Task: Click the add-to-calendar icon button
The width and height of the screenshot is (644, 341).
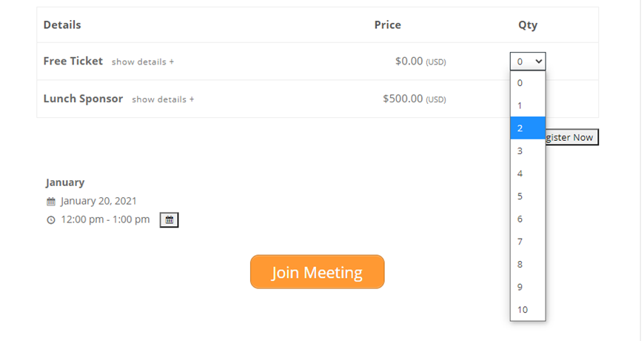Action: 169,220
